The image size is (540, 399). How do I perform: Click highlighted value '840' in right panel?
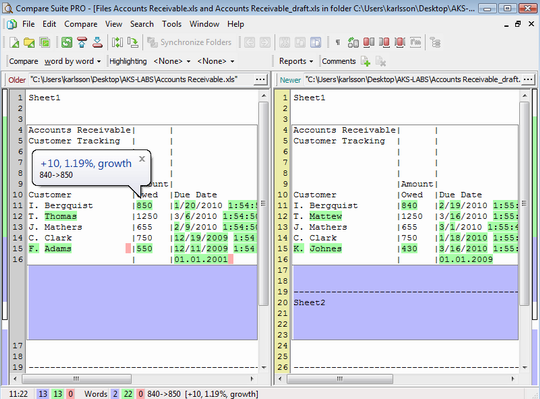(x=409, y=206)
